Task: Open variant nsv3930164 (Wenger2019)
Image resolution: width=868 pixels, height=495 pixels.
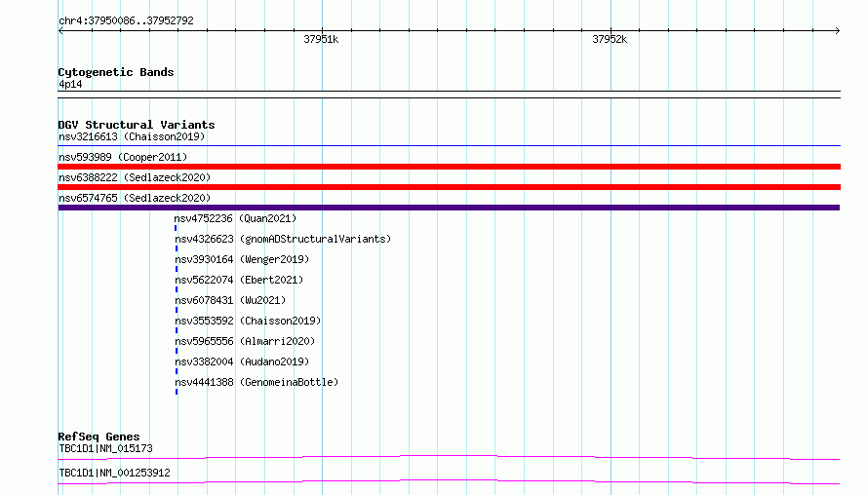Action: click(242, 259)
